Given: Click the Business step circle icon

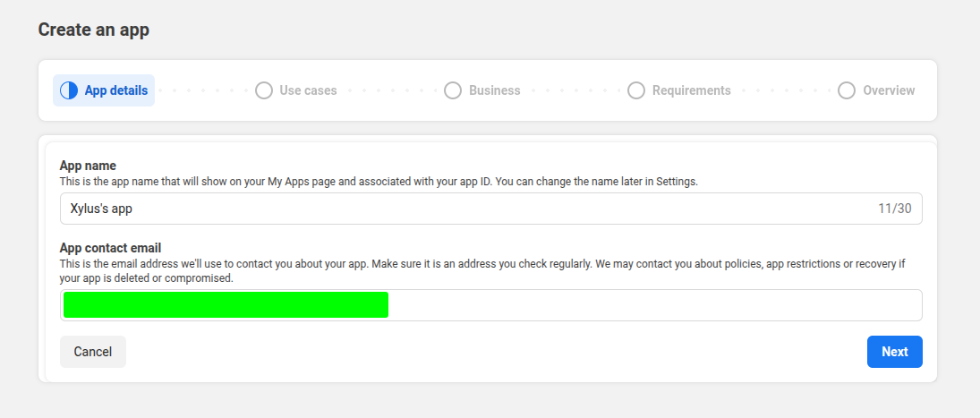Looking at the screenshot, I should 453,90.
